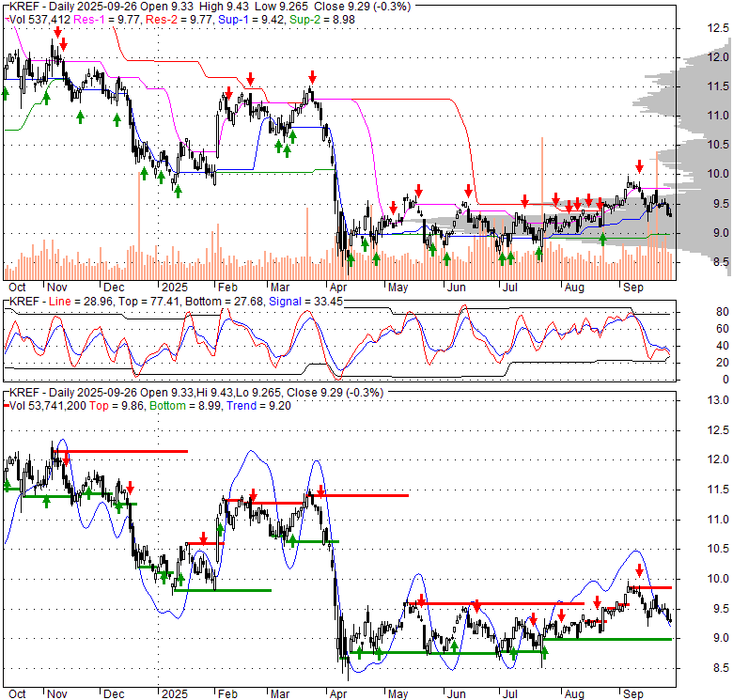Select the 'Top = 9.86' red label

click(117, 406)
